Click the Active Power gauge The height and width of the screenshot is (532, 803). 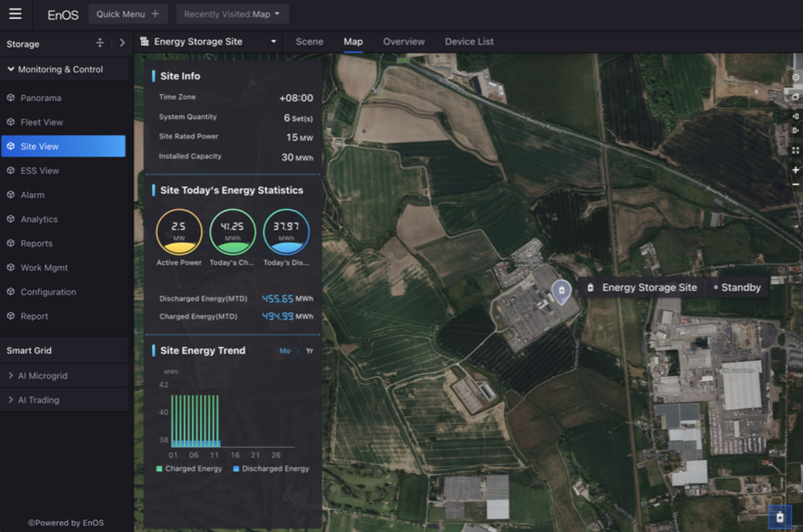[x=179, y=232]
